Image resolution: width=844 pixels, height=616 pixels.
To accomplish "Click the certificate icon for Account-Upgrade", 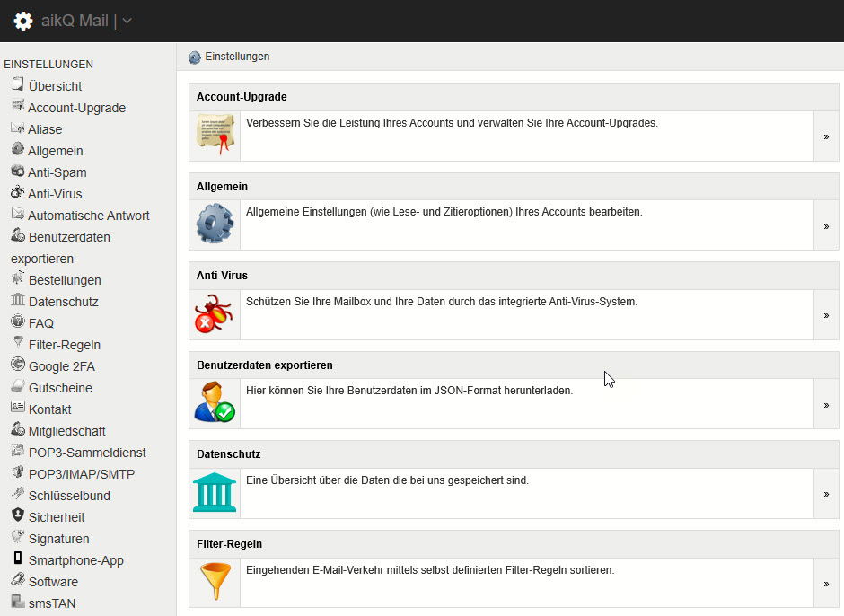I will (x=215, y=135).
